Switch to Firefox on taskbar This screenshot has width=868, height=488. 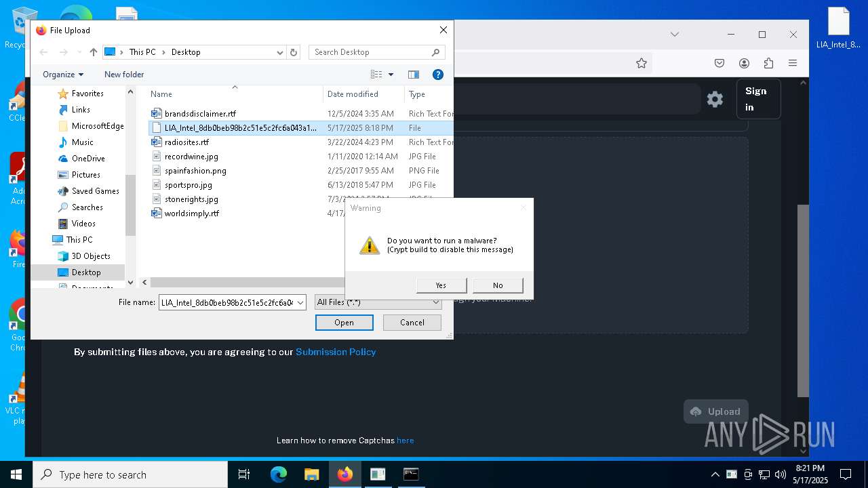(x=345, y=474)
